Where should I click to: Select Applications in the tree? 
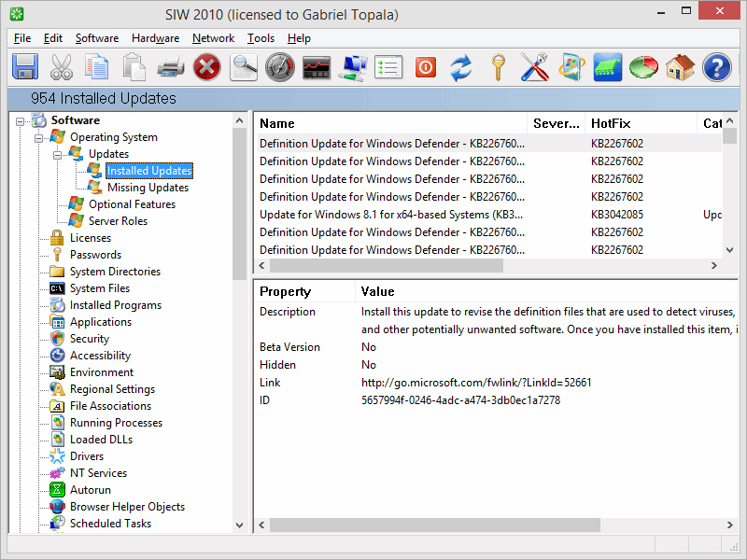pos(101,322)
